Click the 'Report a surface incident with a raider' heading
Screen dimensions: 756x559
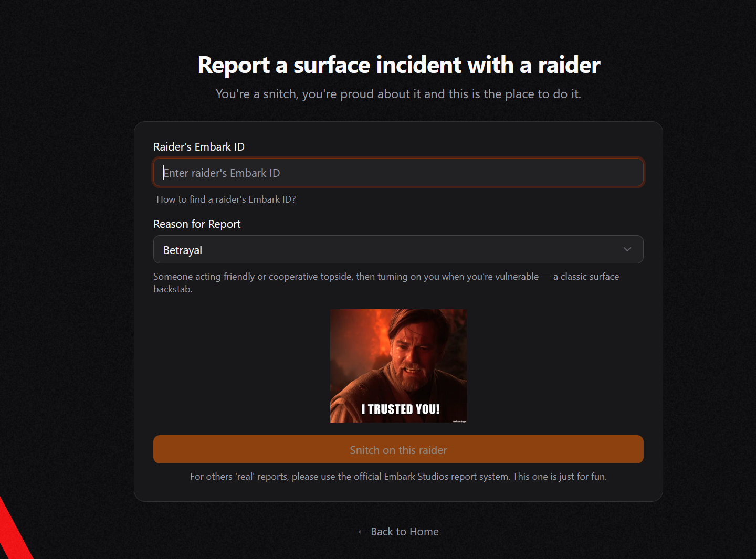(398, 65)
